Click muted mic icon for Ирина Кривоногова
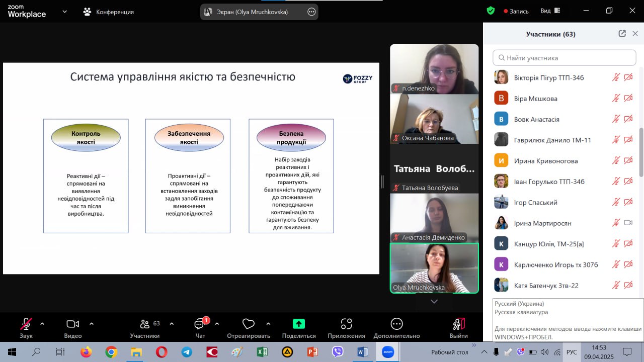This screenshot has height=362, width=644. 616,160
